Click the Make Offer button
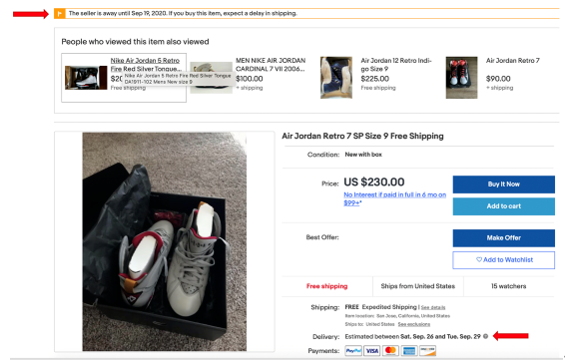 504,238
